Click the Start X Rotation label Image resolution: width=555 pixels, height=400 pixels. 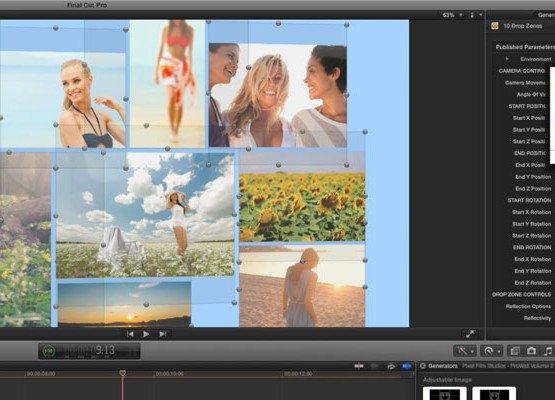(x=531, y=212)
